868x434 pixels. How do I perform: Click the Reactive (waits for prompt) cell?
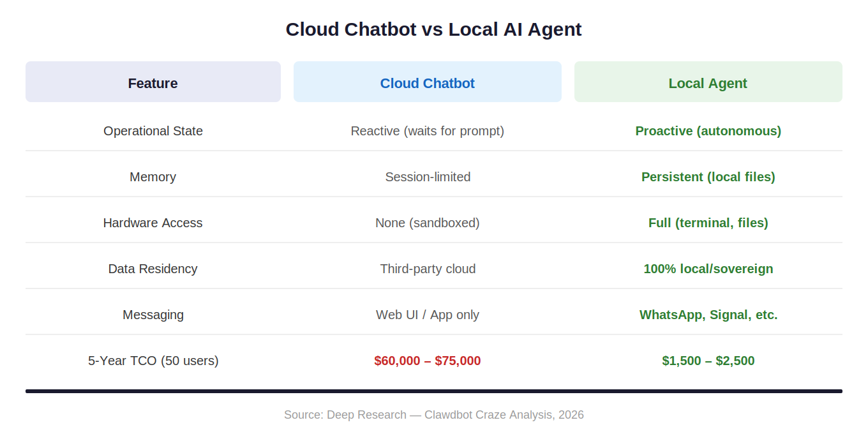(428, 131)
